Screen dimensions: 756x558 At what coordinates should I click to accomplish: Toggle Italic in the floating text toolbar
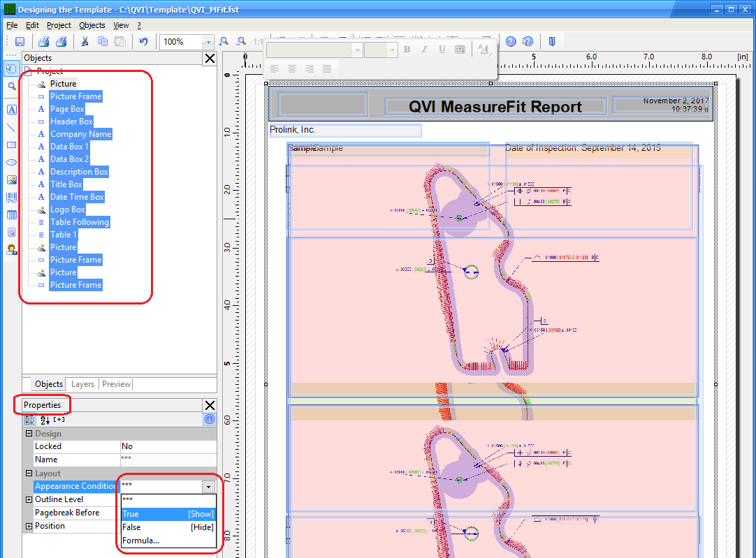click(x=424, y=50)
